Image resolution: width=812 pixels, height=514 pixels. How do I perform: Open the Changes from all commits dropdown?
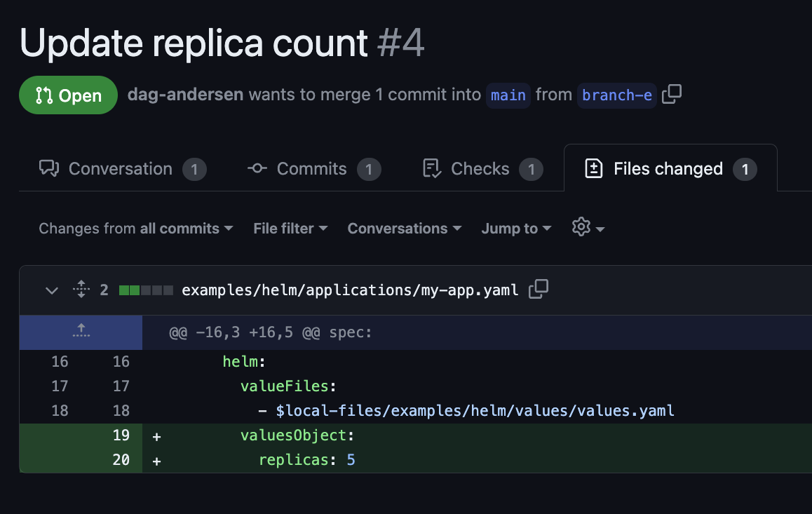pyautogui.click(x=136, y=229)
